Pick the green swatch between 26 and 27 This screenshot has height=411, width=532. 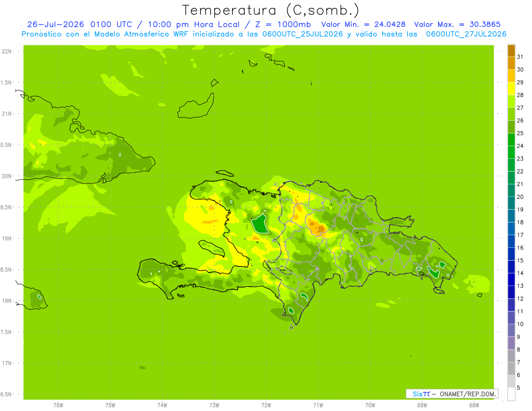511,114
